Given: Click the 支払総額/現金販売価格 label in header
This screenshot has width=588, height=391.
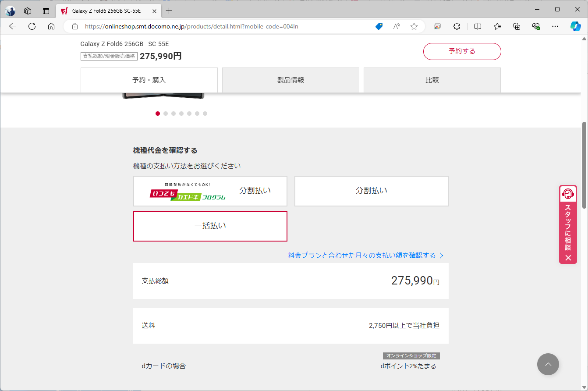Looking at the screenshot, I should (x=109, y=56).
